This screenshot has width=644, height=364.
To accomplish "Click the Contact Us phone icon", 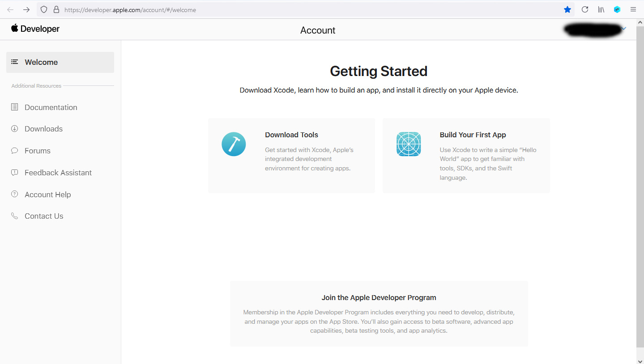I will pyautogui.click(x=15, y=216).
